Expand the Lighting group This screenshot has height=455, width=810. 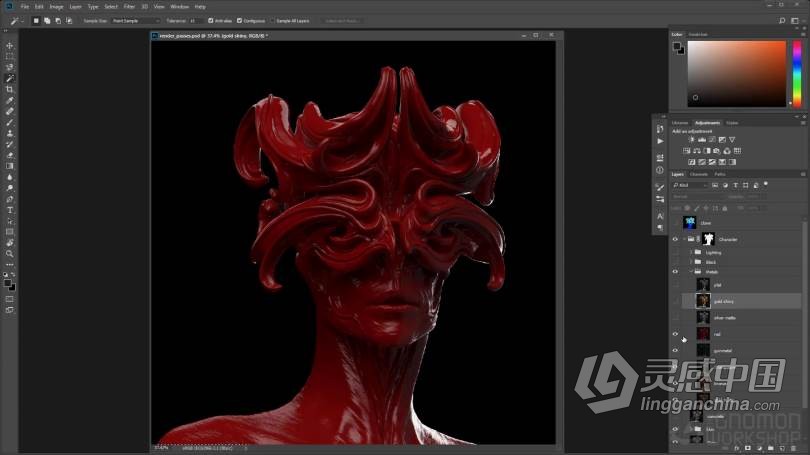(x=691, y=253)
